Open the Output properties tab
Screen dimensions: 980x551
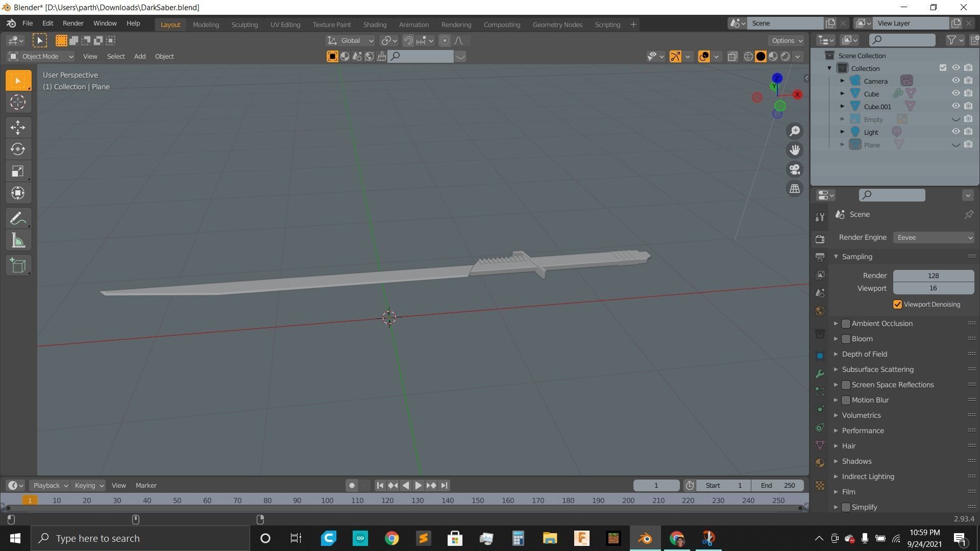[820, 257]
